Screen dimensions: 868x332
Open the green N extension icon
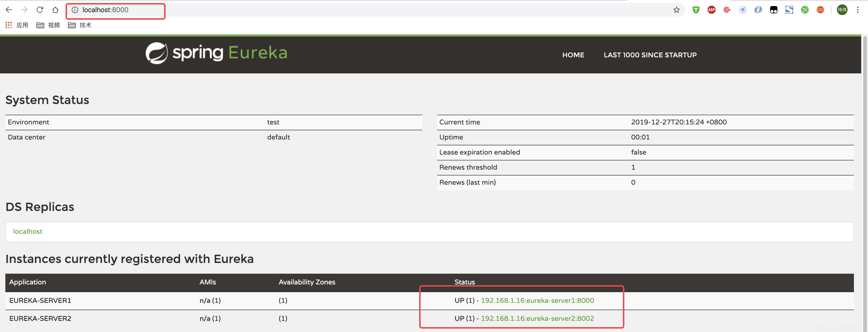(804, 10)
